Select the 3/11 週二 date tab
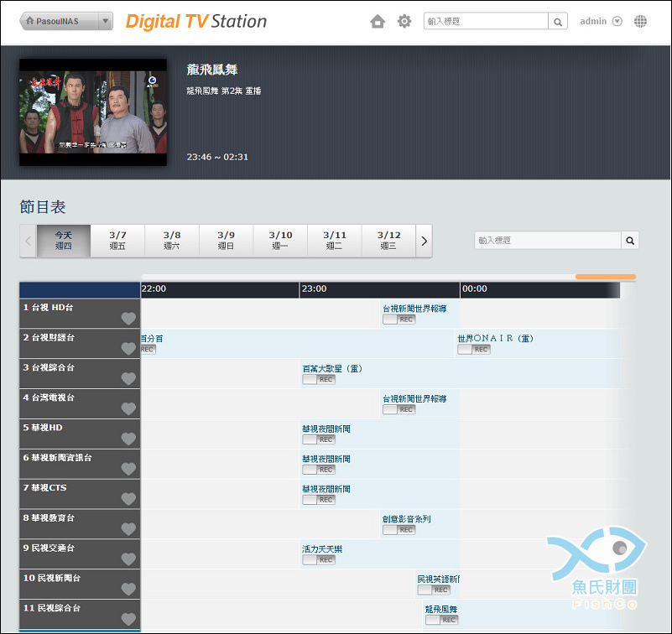This screenshot has width=672, height=634. point(334,241)
